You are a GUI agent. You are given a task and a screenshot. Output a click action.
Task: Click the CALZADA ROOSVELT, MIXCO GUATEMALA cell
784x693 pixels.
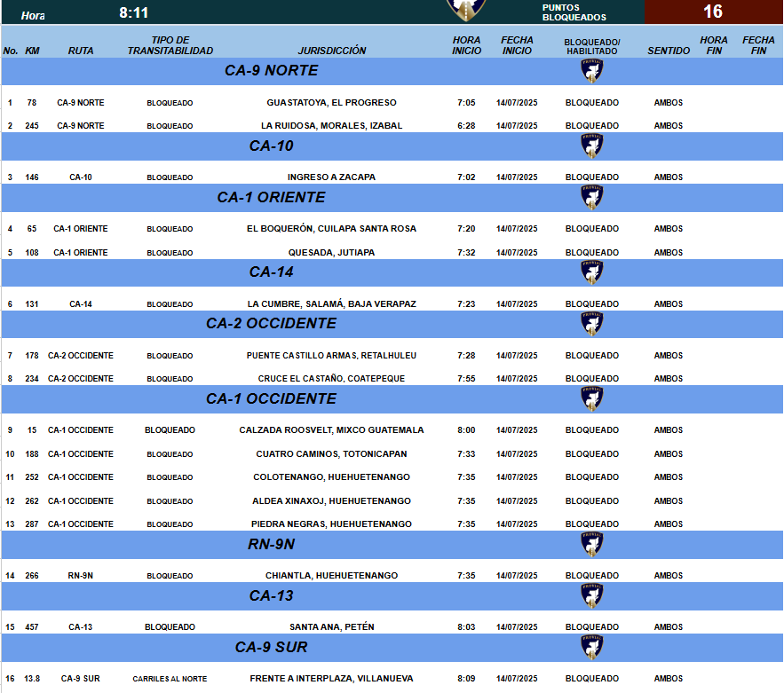coord(332,430)
